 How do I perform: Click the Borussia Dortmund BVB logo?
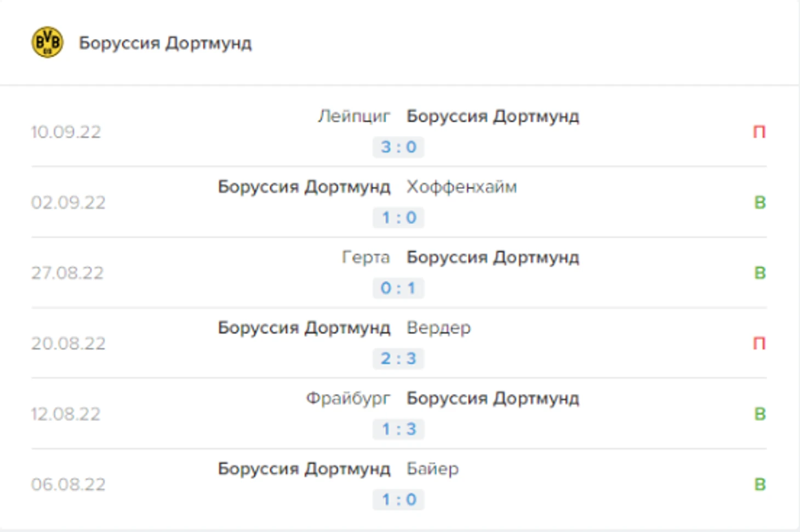[x=47, y=42]
